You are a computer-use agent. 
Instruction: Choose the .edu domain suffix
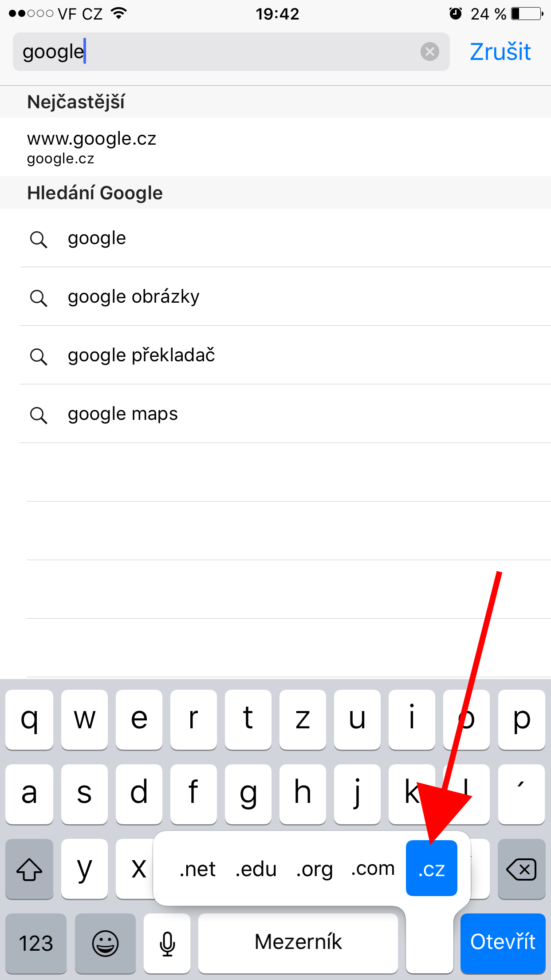tap(256, 869)
